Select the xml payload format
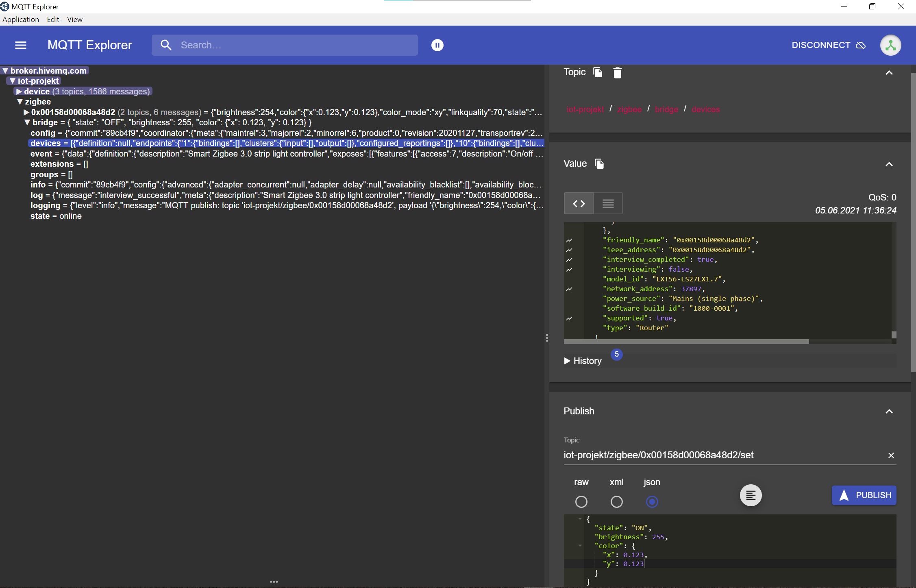This screenshot has height=588, width=916. coord(616,502)
